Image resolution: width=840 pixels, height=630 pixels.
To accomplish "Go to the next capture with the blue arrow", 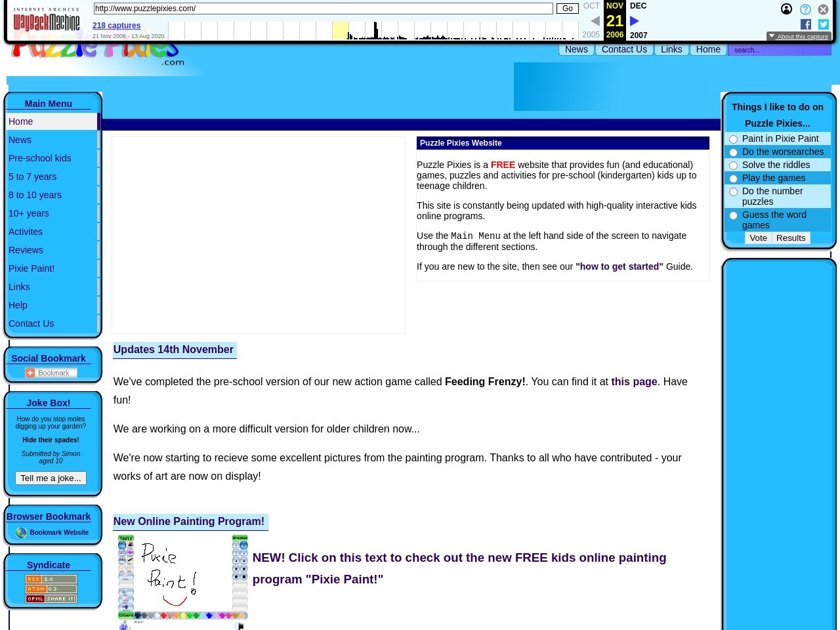I will (634, 21).
